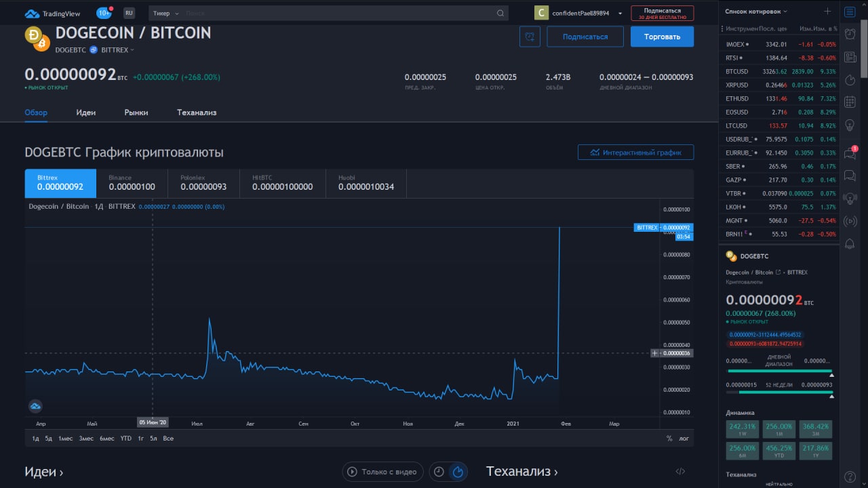Set chart range to 5л
This screenshot has height=488, width=868.
point(153,439)
